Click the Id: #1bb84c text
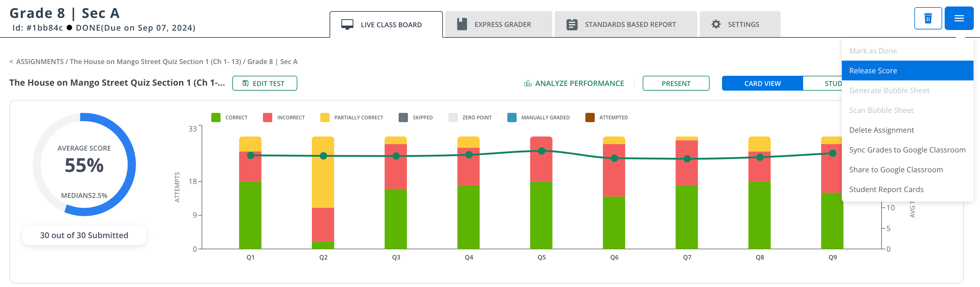 (38, 28)
